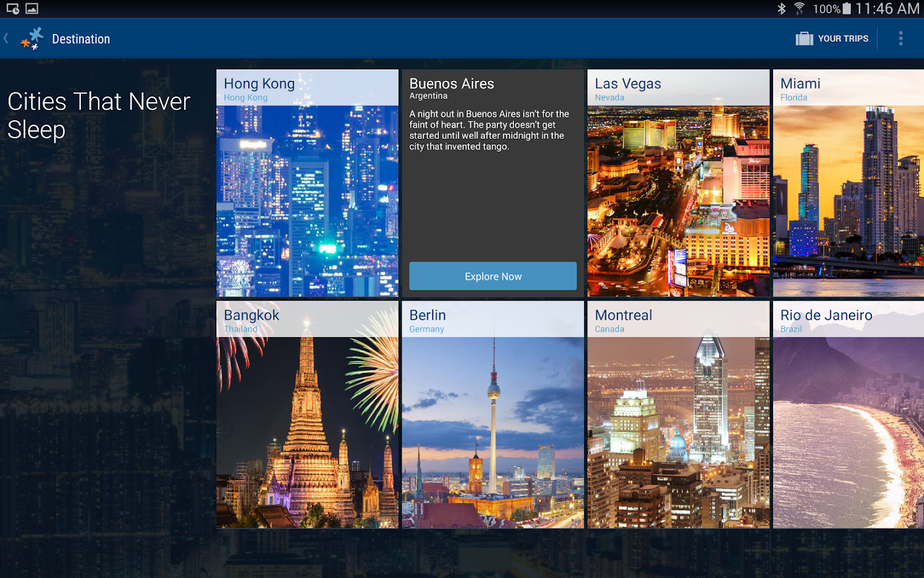Tap the Brazil subtitle
This screenshot has height=578, width=924.
[791, 329]
